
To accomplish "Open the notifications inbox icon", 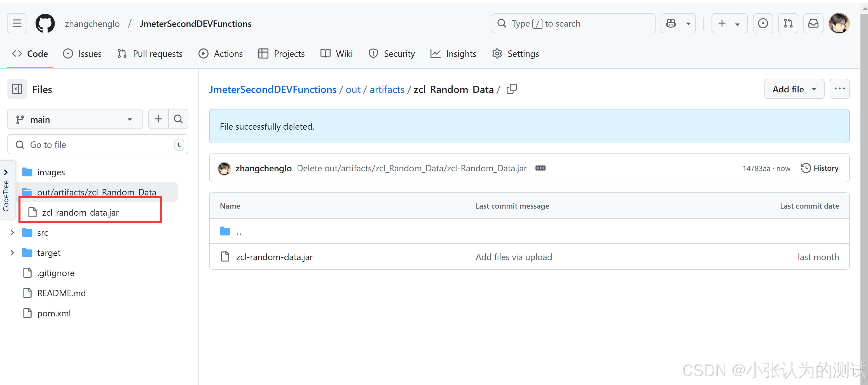I will pos(813,23).
